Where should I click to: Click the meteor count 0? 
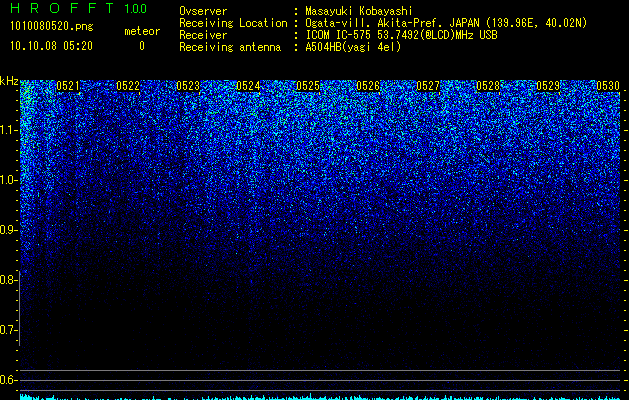142,46
